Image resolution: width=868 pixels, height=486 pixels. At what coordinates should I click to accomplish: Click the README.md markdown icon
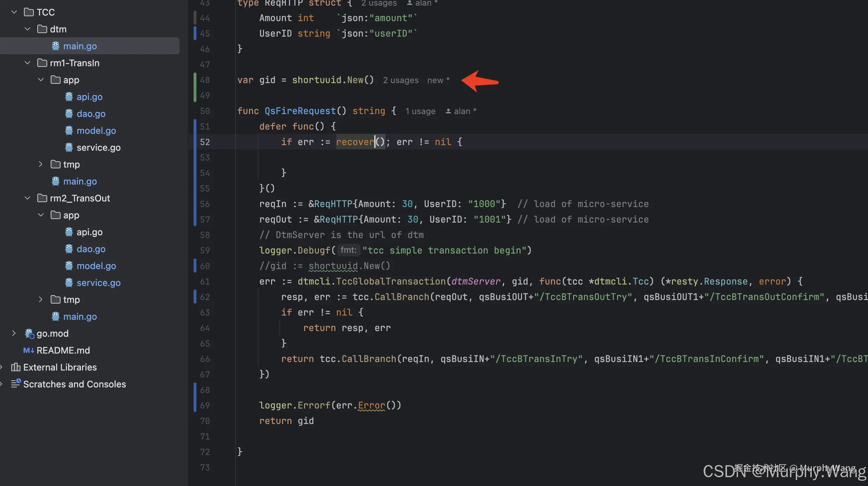[28, 350]
